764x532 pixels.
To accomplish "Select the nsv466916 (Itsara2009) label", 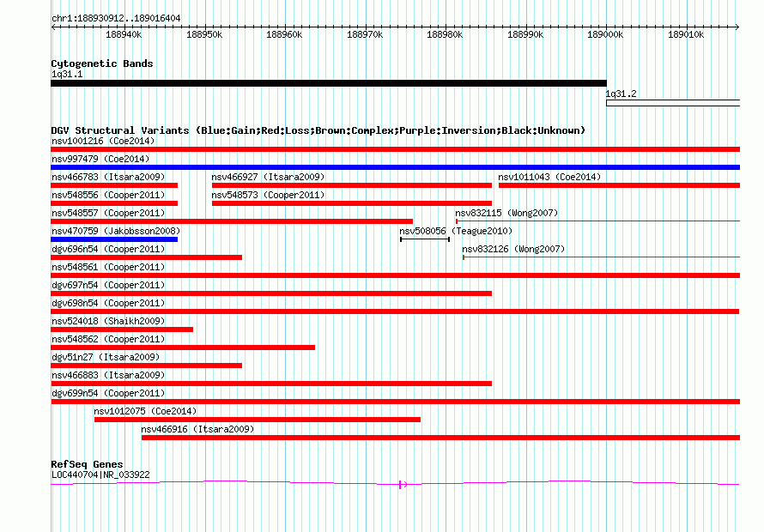I will pyautogui.click(x=197, y=429).
